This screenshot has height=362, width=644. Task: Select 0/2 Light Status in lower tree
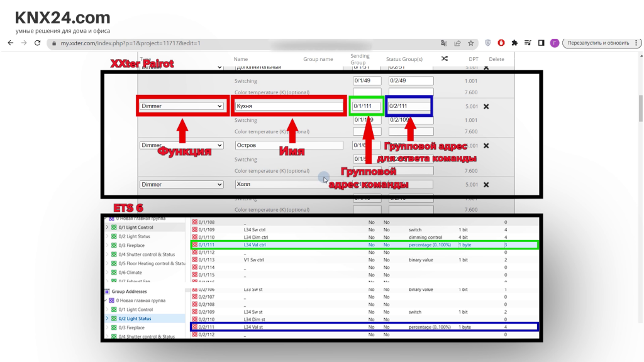point(135,319)
